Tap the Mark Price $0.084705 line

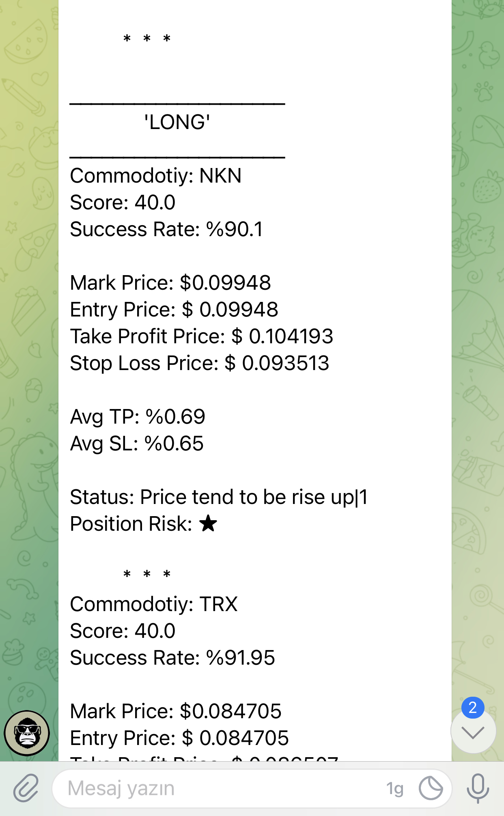(x=176, y=711)
